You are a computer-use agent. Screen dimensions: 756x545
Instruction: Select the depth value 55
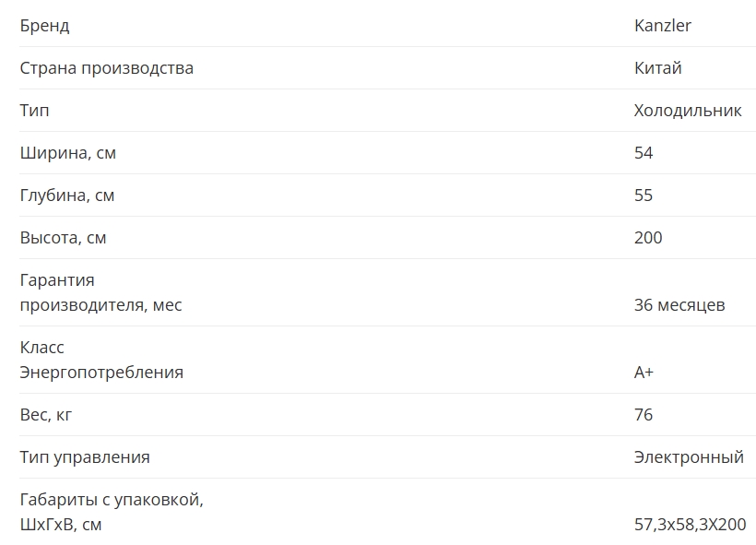tap(644, 195)
